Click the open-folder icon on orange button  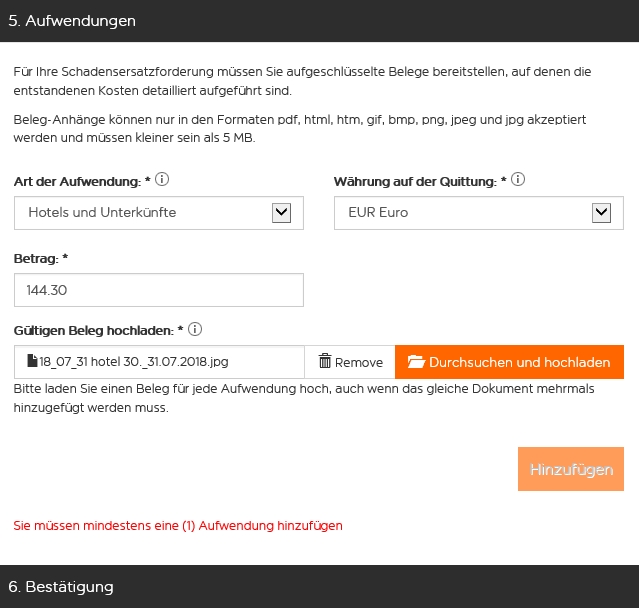(416, 362)
